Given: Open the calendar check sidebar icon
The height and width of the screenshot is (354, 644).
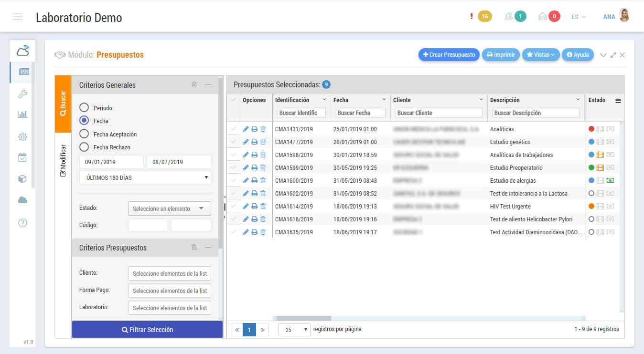Looking at the screenshot, I should 22,157.
